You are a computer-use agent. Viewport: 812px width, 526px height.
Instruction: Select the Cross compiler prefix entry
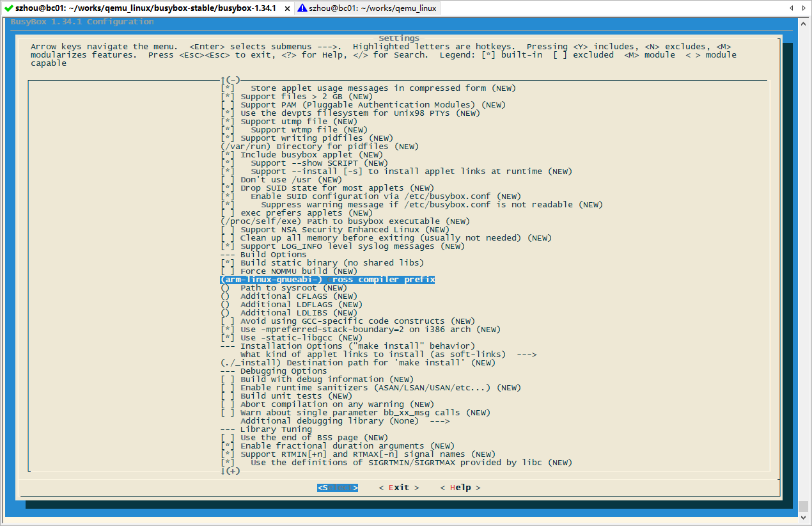(327, 280)
